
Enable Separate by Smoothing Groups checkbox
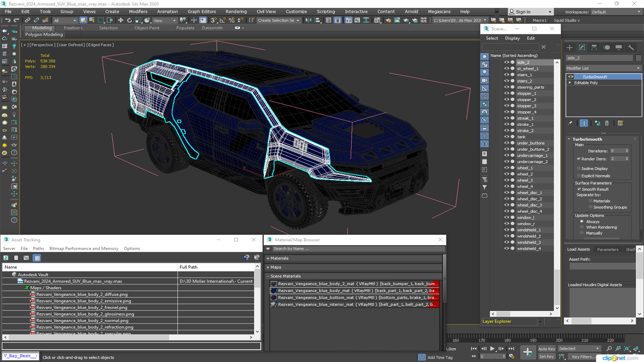pos(591,207)
